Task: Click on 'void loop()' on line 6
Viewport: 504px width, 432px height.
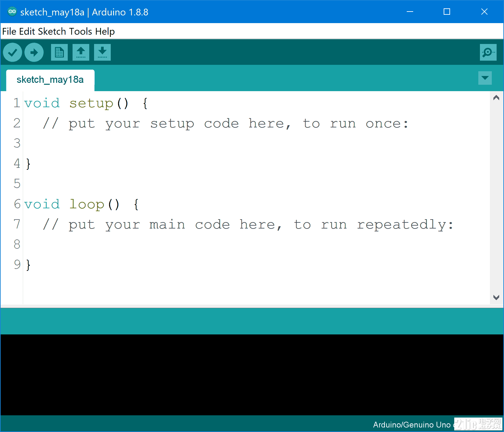Action: pos(72,204)
